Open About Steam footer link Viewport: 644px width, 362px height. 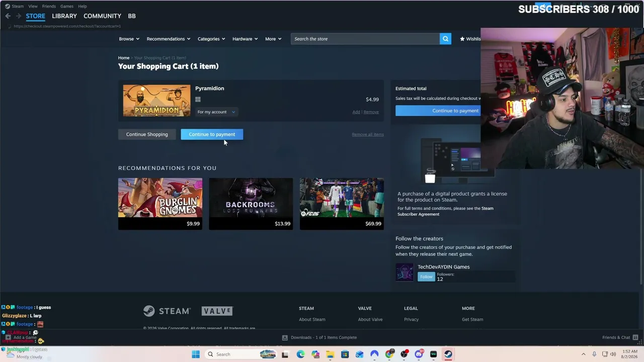[x=312, y=319]
